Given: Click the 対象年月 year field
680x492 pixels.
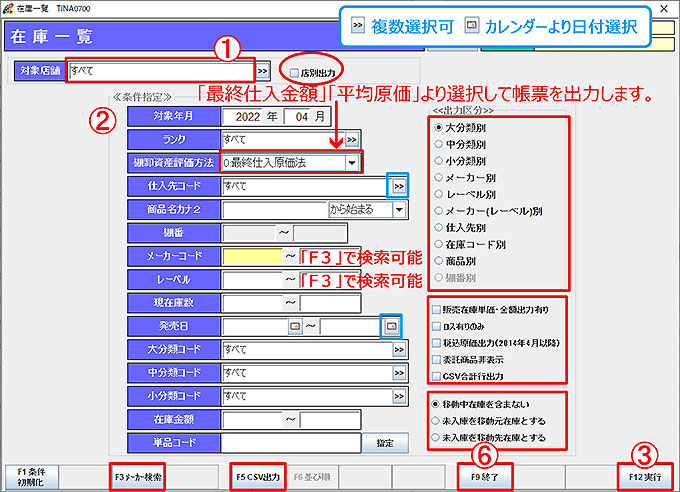Looking at the screenshot, I should [x=242, y=117].
